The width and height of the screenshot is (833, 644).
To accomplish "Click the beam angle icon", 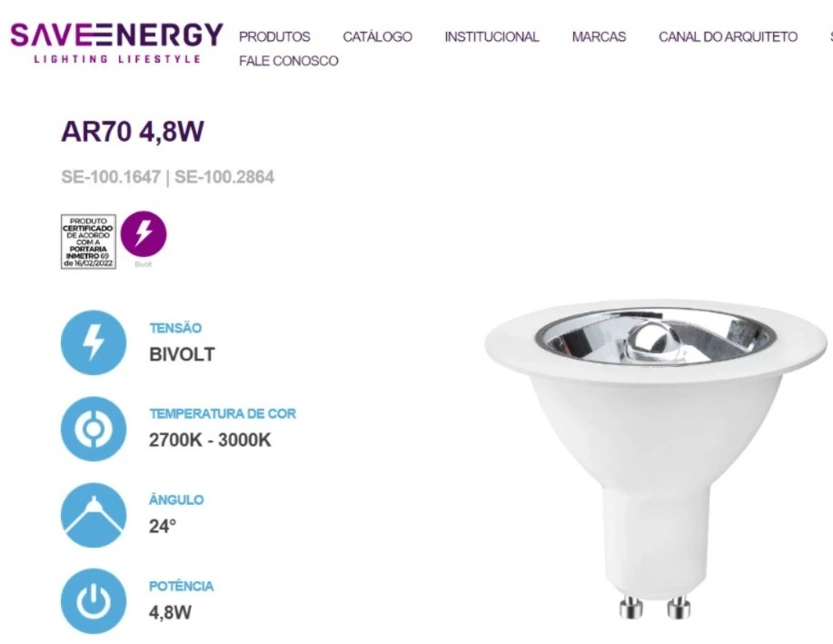I will [94, 515].
